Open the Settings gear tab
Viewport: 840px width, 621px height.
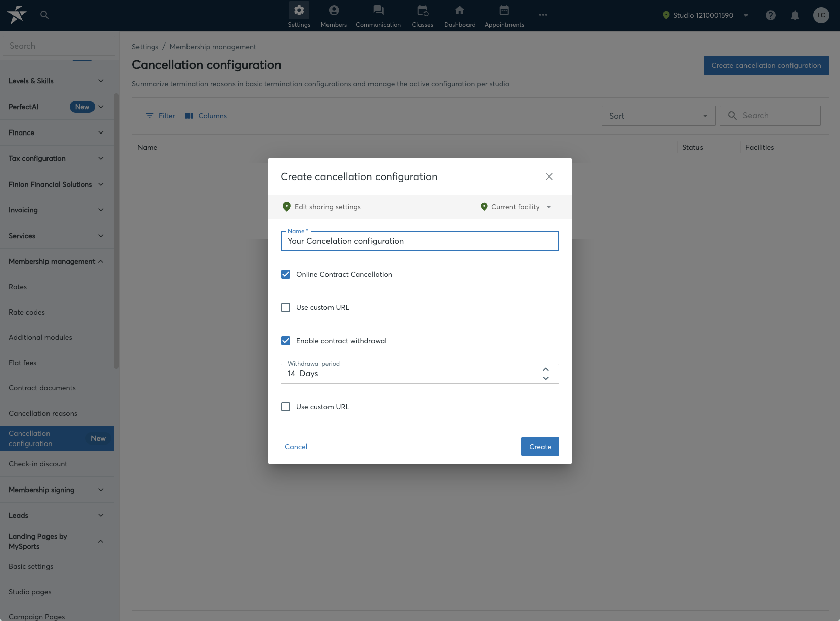(299, 15)
